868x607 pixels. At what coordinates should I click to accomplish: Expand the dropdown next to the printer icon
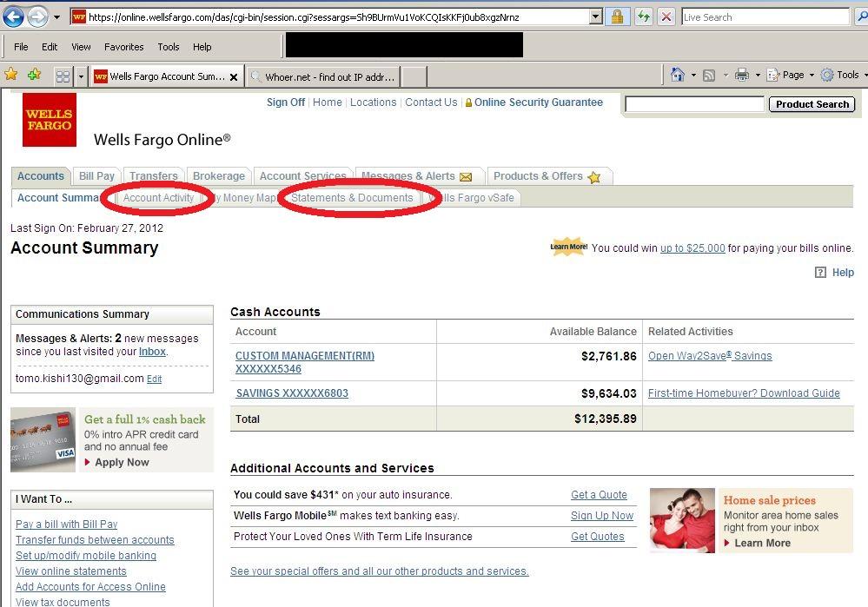click(x=758, y=76)
